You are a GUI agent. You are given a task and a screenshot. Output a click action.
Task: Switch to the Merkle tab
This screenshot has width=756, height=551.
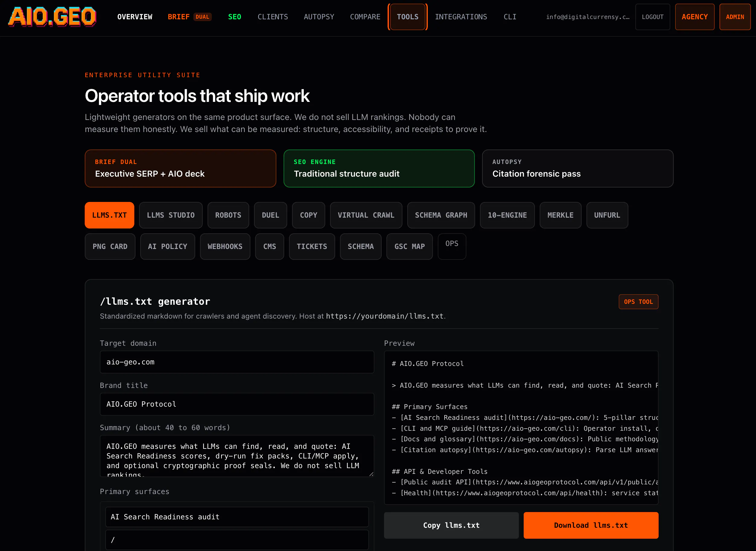click(561, 215)
